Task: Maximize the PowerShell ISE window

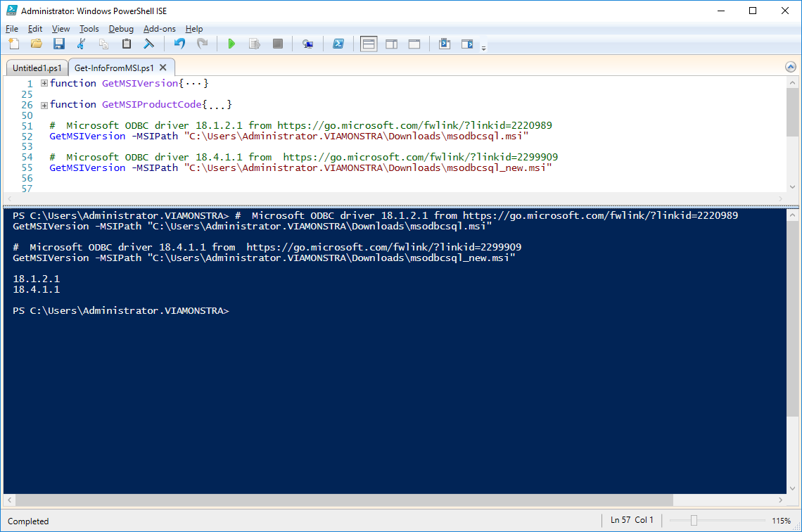Action: (752, 11)
